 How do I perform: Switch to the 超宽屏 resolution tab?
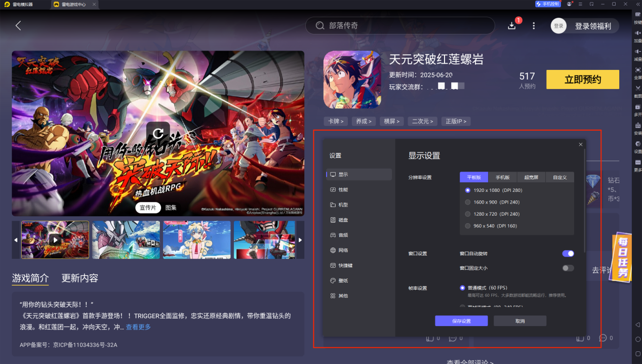531,177
